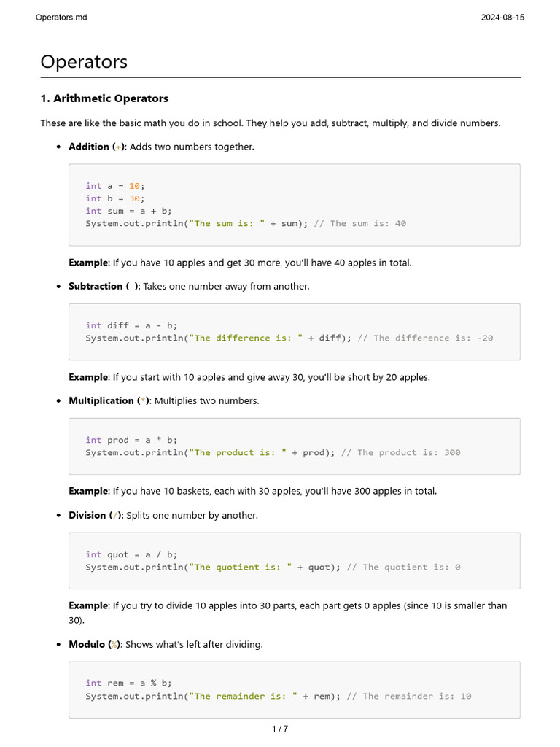This screenshot has height=747, width=560.
Task: Click the Operators.md filename in the header
Action: tap(61, 18)
